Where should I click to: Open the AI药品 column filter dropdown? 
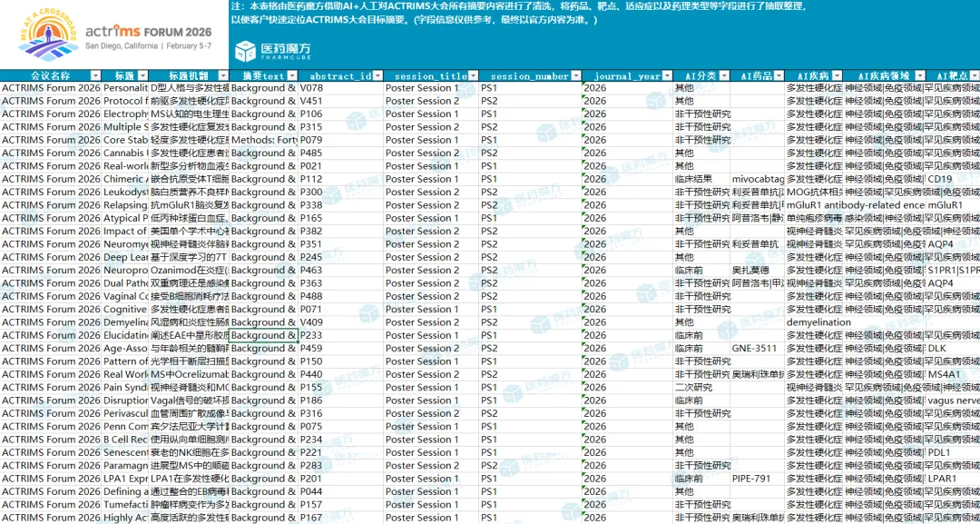779,75
